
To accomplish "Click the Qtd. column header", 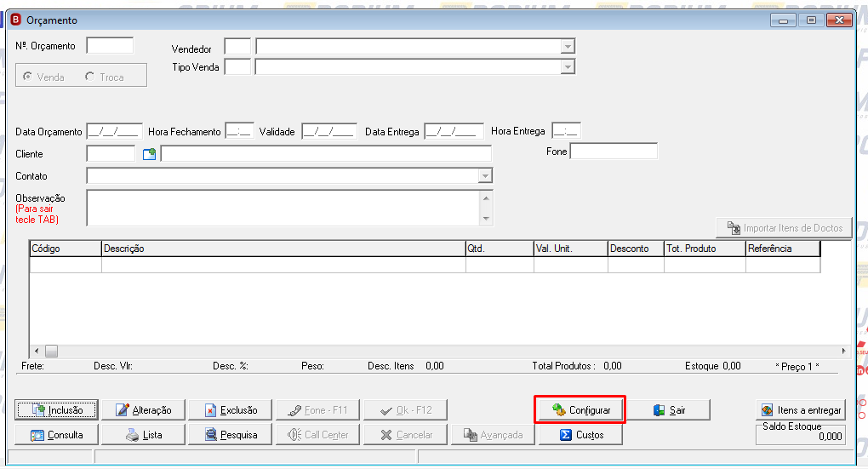I will pos(500,249).
